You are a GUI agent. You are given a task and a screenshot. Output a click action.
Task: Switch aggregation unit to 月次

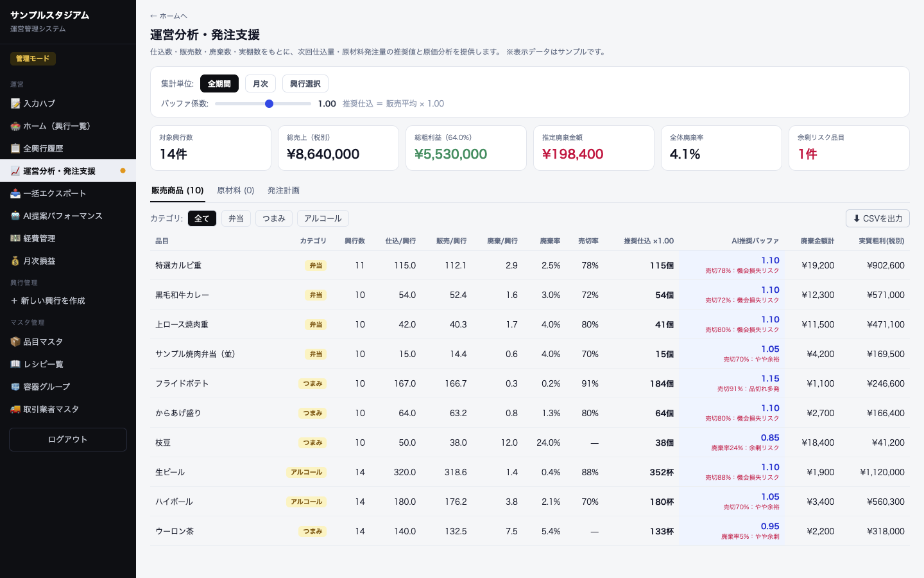click(x=261, y=83)
